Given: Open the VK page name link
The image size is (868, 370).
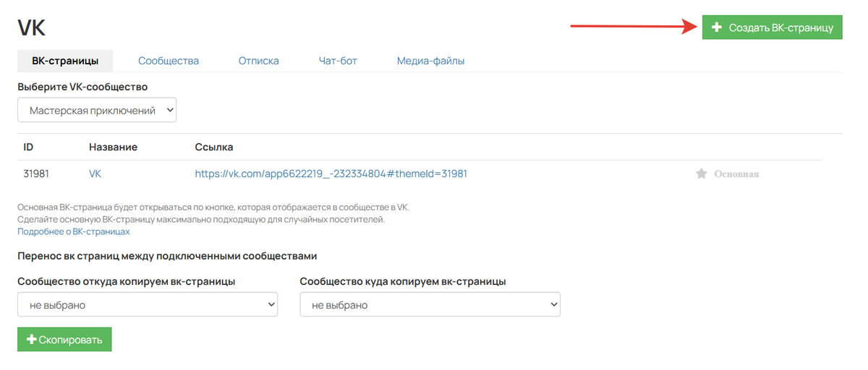Looking at the screenshot, I should tap(95, 173).
